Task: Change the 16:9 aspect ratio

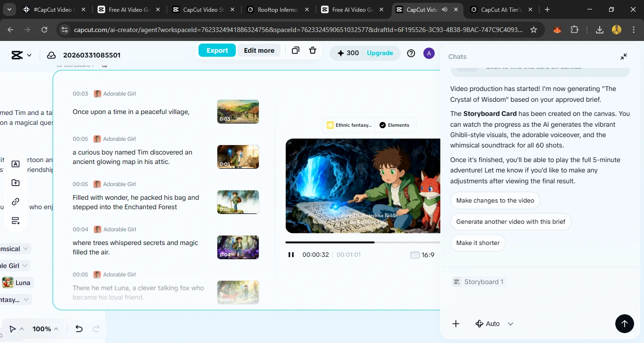Action: pos(422,255)
